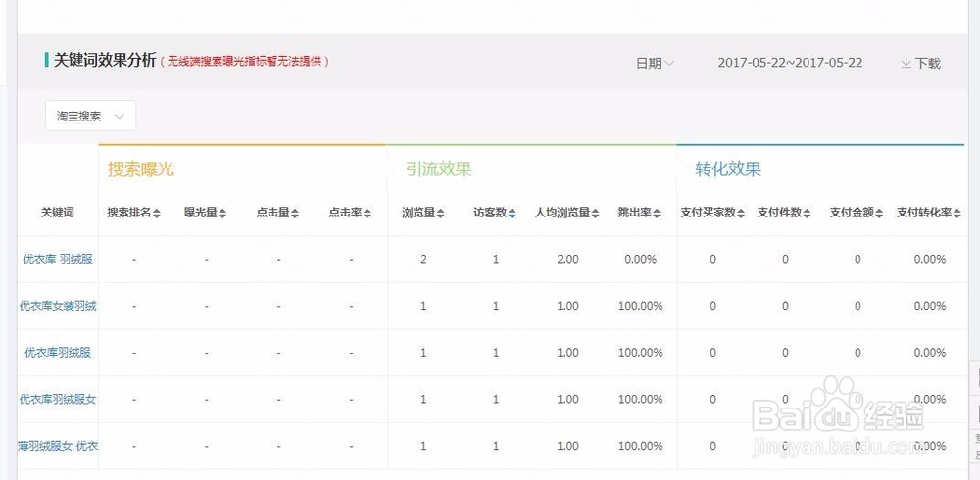The image size is (980, 480).
Task: Sort by 点击率 column arrows
Action: [x=367, y=214]
